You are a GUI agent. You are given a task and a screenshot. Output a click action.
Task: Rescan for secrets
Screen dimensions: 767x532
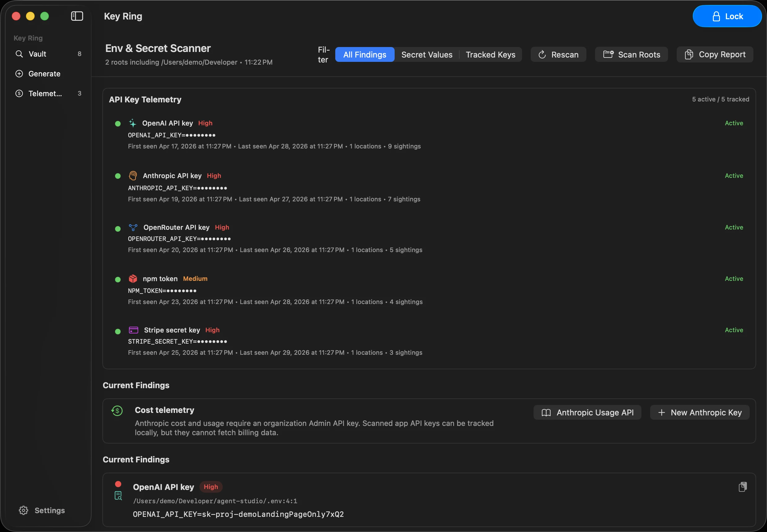558,54
